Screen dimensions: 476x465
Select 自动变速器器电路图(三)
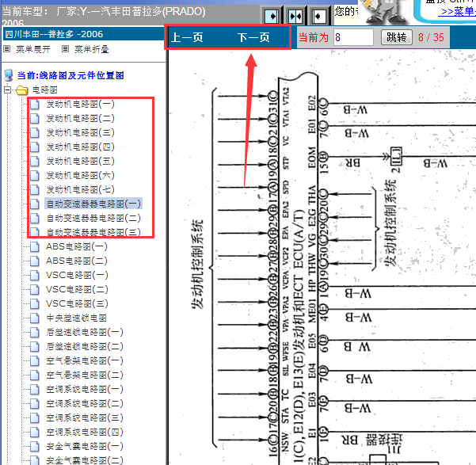[93, 232]
